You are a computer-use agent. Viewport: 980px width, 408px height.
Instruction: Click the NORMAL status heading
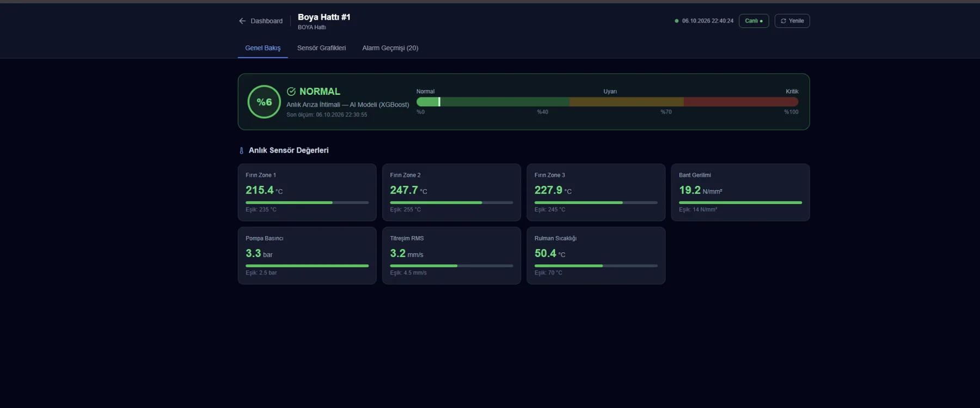(x=320, y=92)
